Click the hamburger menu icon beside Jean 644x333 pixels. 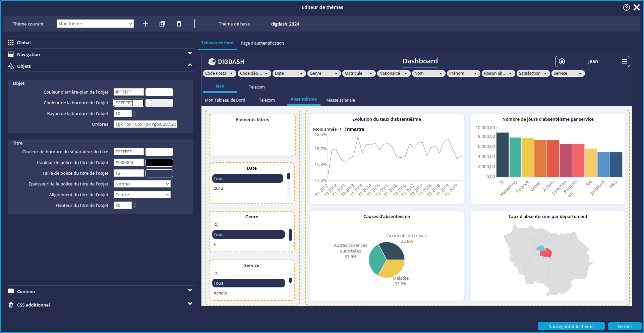pos(624,61)
